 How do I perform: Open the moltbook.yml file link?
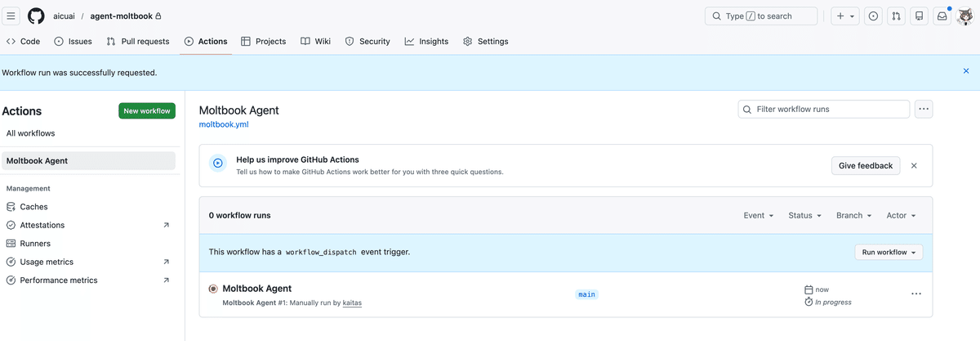(224, 124)
